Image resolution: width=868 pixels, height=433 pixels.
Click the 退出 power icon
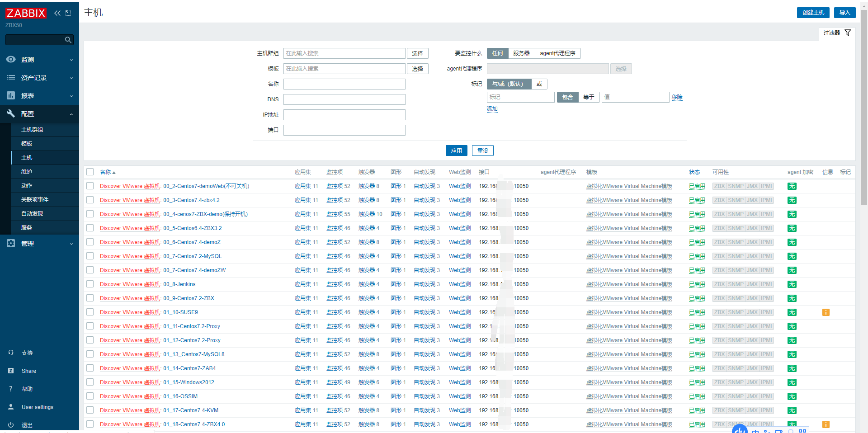(x=11, y=425)
